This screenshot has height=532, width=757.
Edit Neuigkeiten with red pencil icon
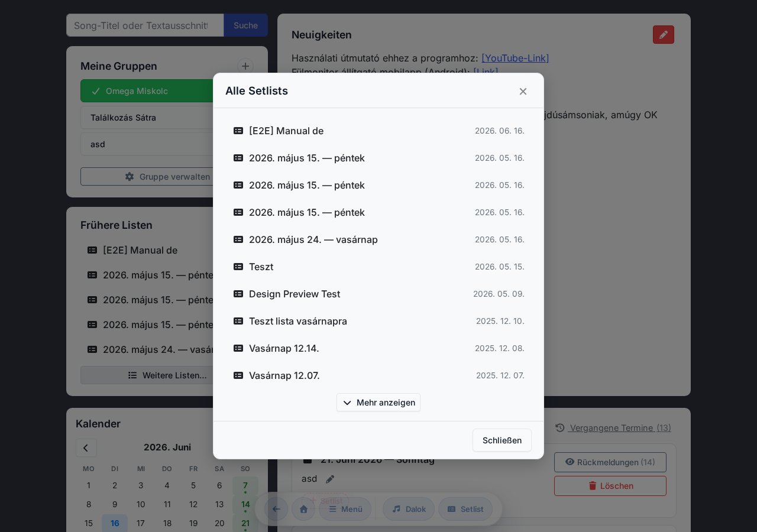[x=664, y=35]
